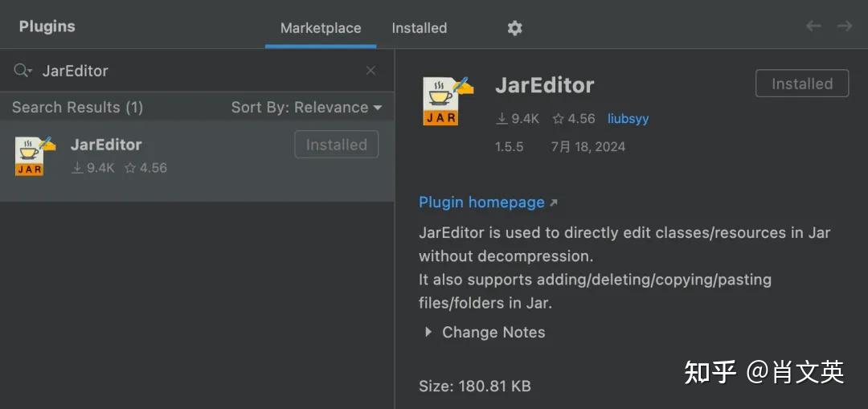Click the 4.56 rating in details
The image size is (868, 409).
click(581, 119)
